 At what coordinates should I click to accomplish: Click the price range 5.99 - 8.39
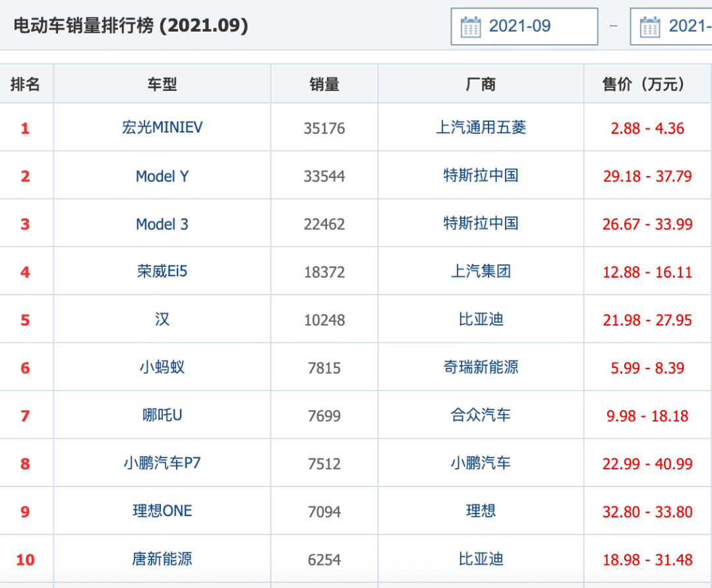tap(647, 368)
